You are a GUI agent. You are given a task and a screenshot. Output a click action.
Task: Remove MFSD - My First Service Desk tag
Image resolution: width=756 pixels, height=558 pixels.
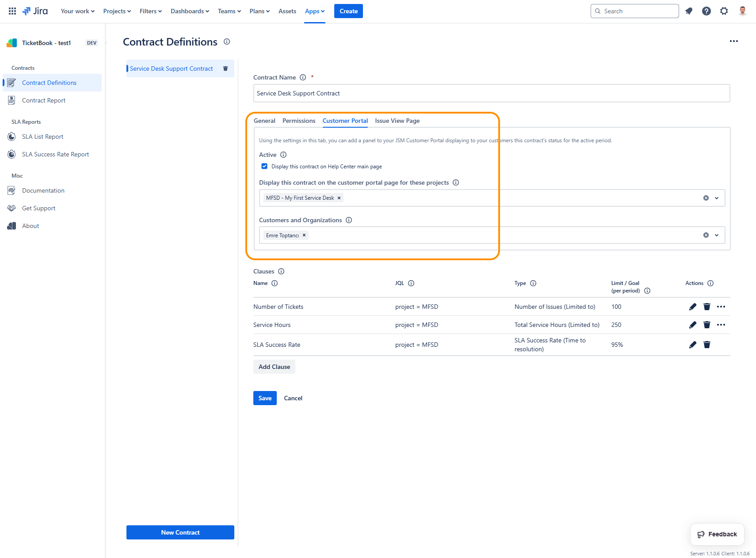point(339,198)
